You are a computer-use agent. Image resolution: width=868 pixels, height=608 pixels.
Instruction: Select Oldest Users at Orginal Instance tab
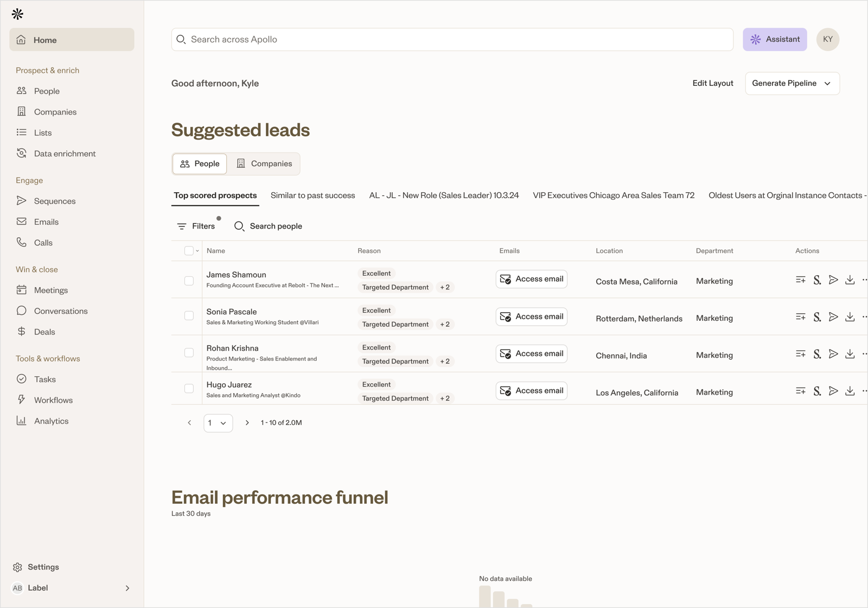[787, 195]
